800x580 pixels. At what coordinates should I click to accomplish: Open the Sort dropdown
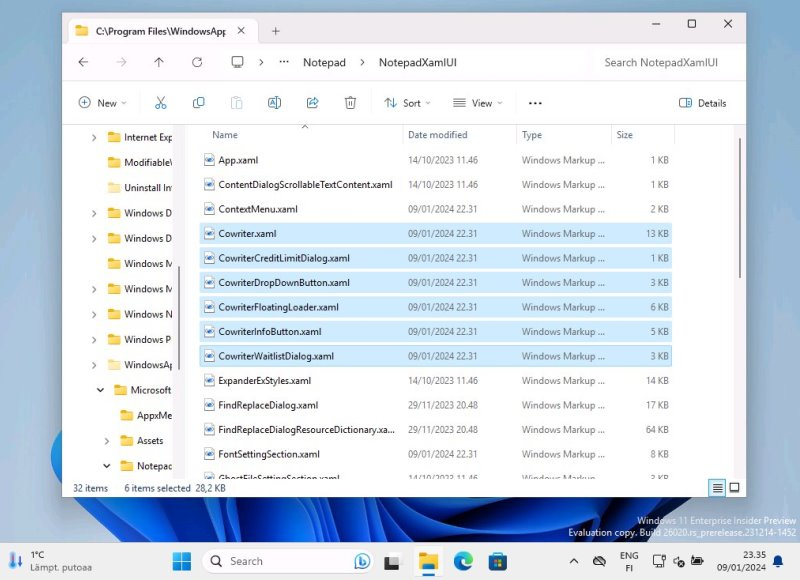click(407, 103)
